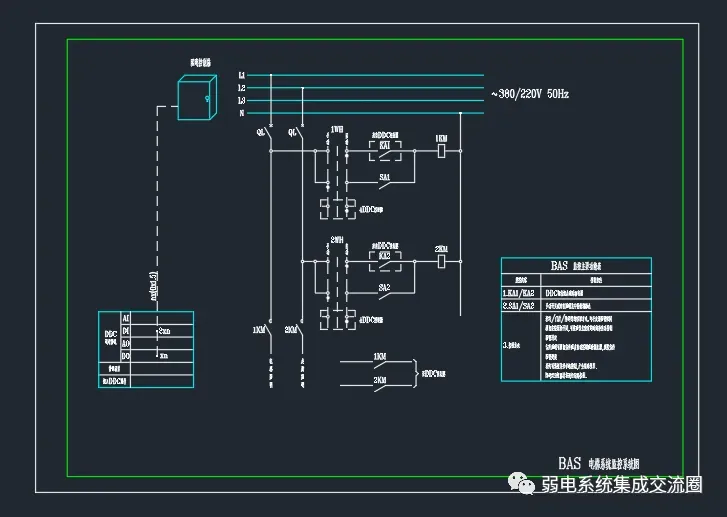Image resolution: width=727 pixels, height=517 pixels.
Task: Click the L1 phase line label
Action: tap(242, 75)
